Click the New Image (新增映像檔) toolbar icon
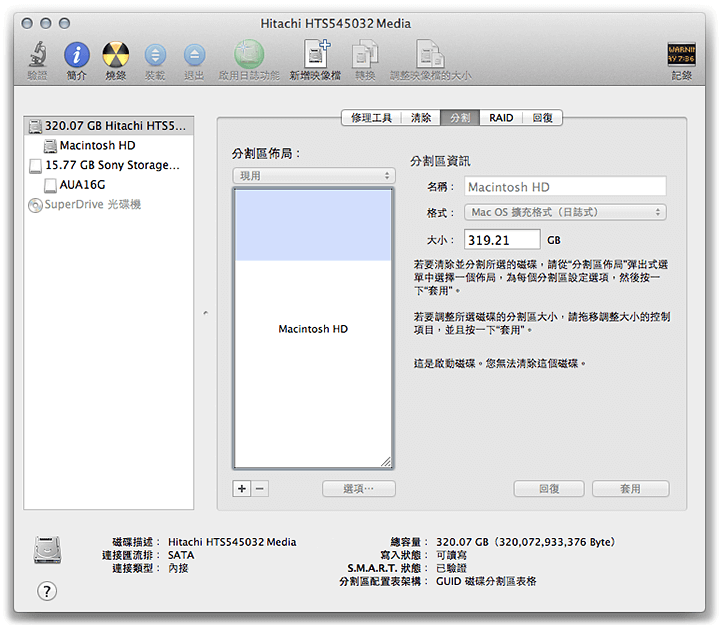 point(316,54)
